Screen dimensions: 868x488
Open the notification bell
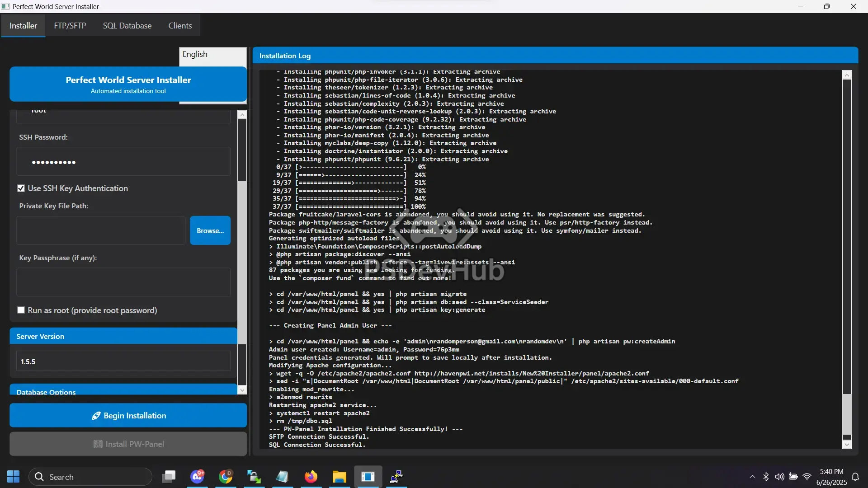855,477
